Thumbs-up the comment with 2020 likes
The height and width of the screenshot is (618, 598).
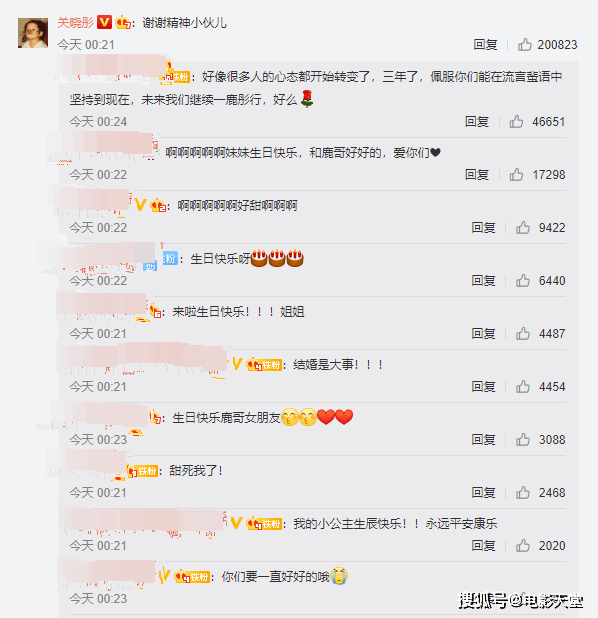(x=523, y=545)
